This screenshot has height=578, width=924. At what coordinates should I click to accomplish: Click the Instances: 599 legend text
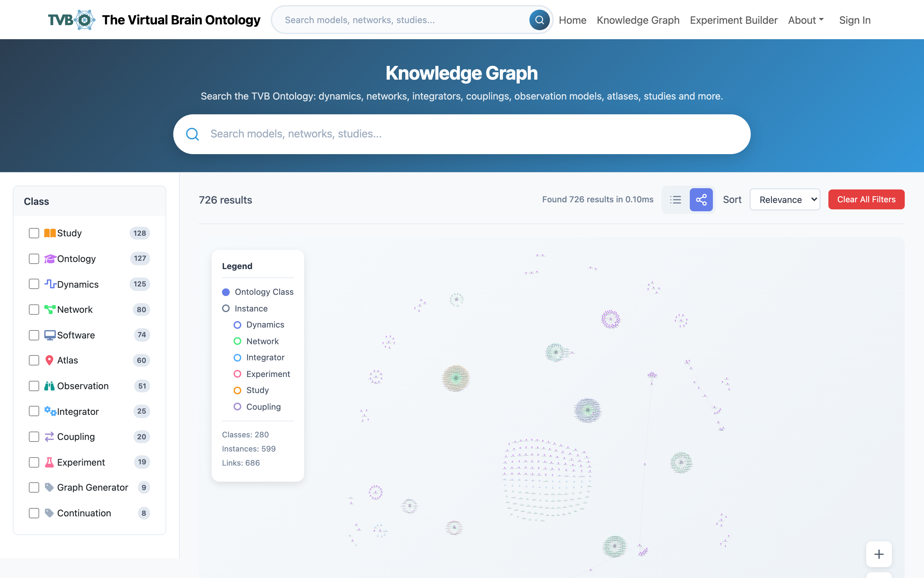249,449
